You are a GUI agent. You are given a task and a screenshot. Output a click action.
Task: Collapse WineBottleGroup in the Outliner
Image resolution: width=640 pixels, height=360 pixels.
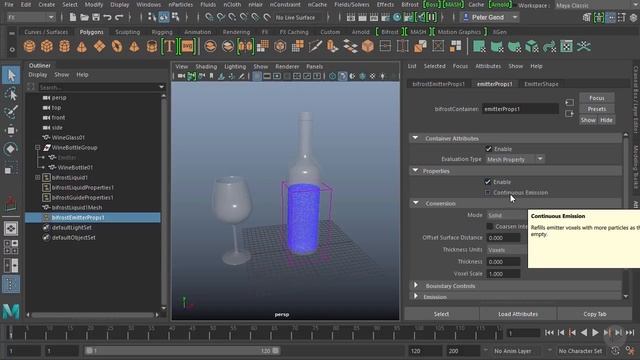click(38, 147)
